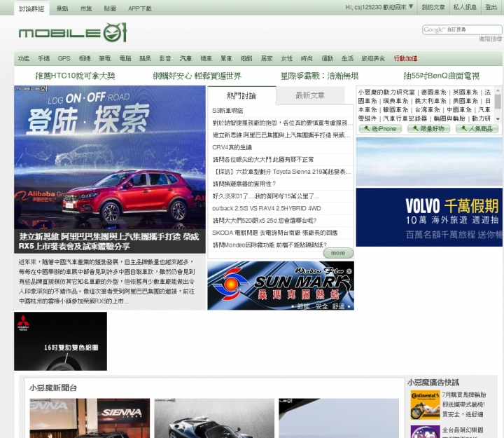This screenshot has height=438, width=504.
Task: Open discussion CRV4真的生鏽
Action: click(232, 147)
